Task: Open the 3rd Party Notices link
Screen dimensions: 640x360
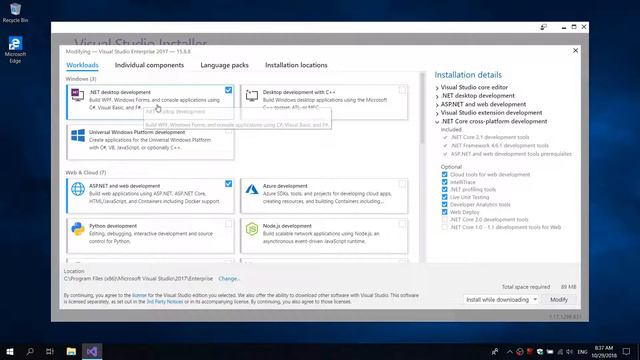Action: (x=164, y=302)
